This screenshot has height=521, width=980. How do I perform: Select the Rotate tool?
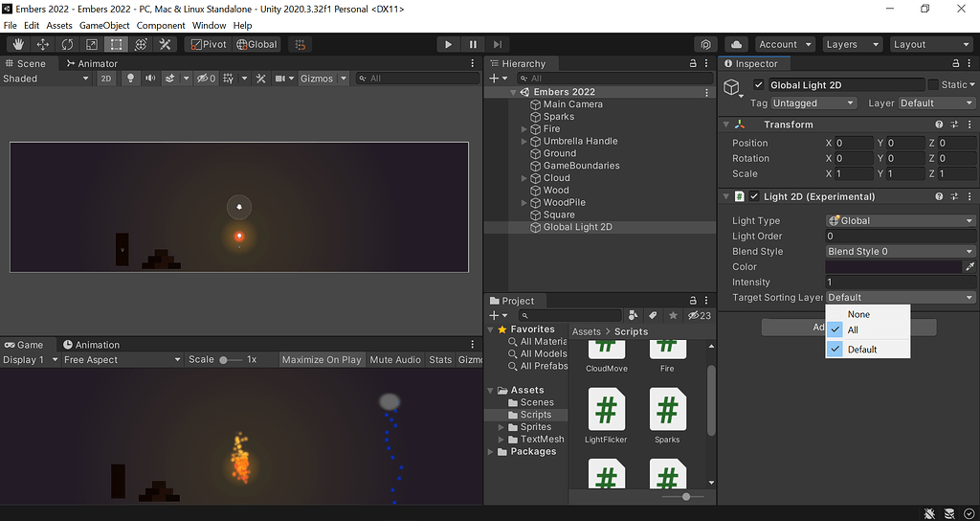[x=67, y=44]
